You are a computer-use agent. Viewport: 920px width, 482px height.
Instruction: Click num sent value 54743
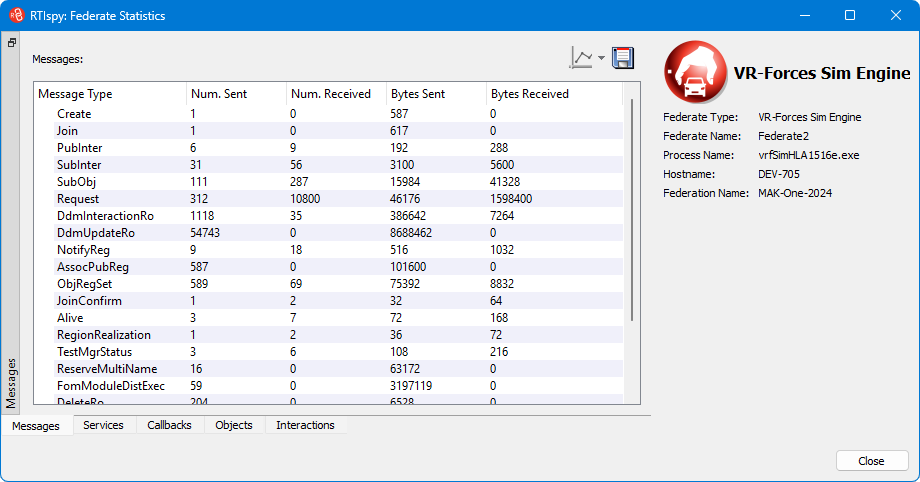pos(205,233)
